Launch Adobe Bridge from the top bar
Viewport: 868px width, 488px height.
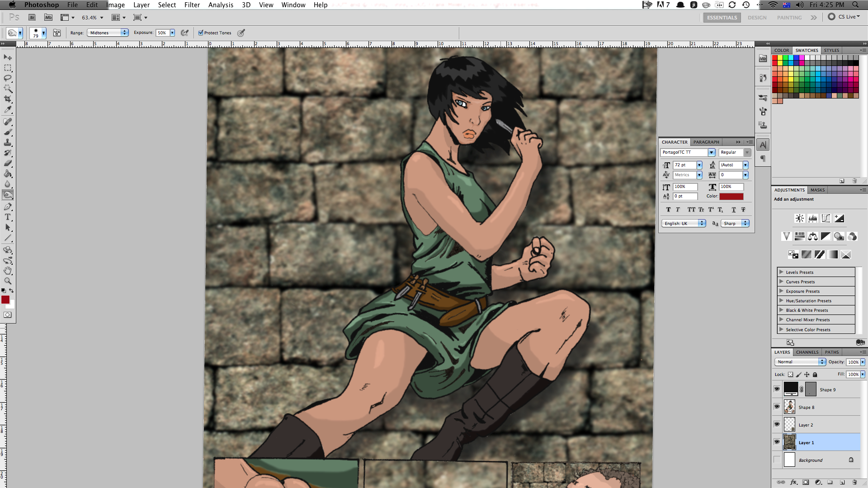click(x=32, y=18)
